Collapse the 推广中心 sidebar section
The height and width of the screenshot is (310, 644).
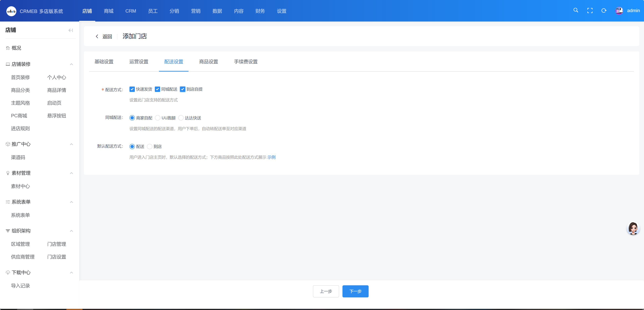(x=71, y=144)
